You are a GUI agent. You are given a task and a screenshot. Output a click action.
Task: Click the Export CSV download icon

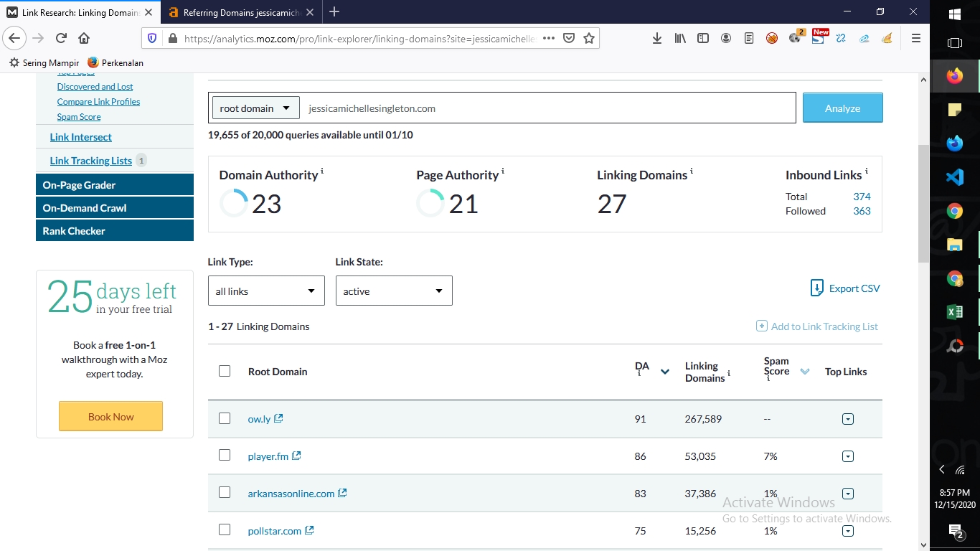[816, 288]
